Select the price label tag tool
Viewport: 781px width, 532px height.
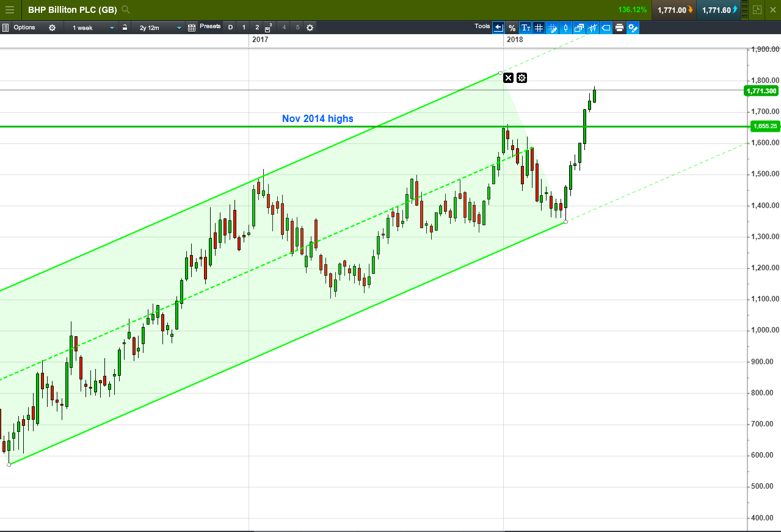click(606, 27)
